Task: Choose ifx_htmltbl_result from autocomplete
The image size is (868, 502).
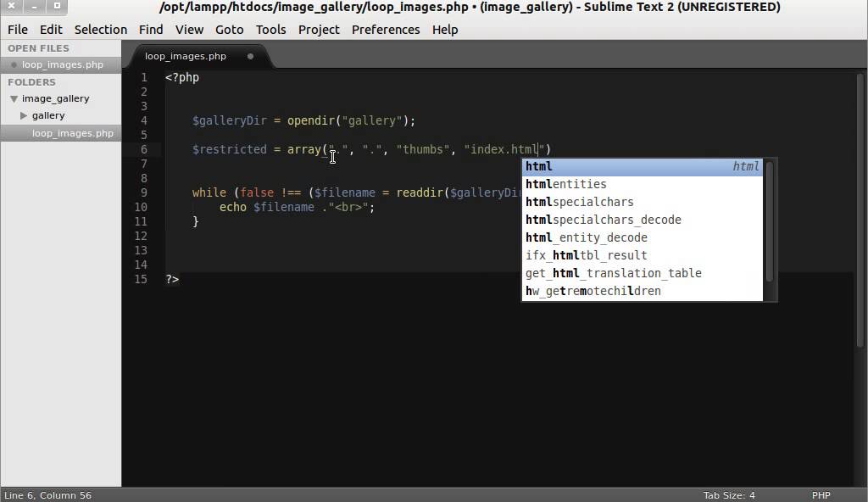Action: coord(643,255)
